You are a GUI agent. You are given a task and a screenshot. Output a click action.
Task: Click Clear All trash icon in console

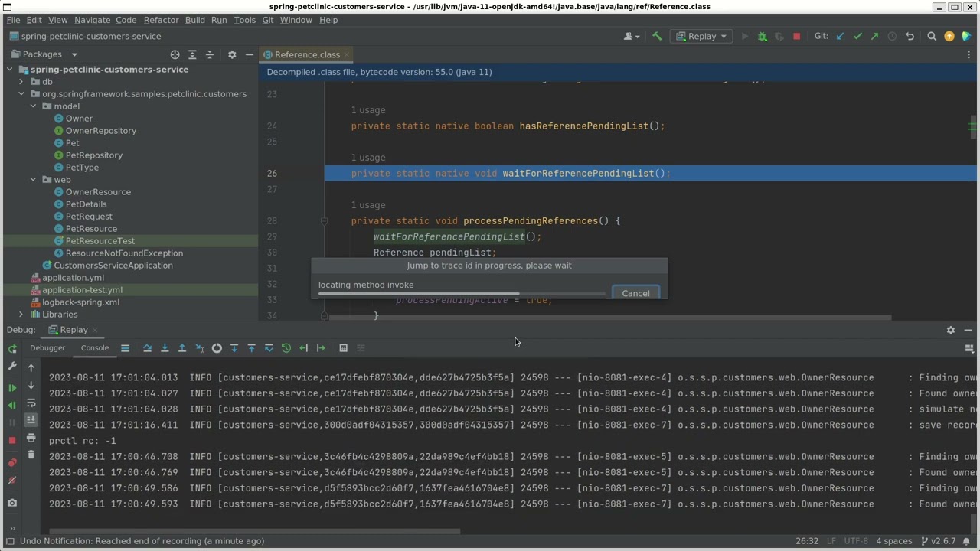[x=31, y=455]
